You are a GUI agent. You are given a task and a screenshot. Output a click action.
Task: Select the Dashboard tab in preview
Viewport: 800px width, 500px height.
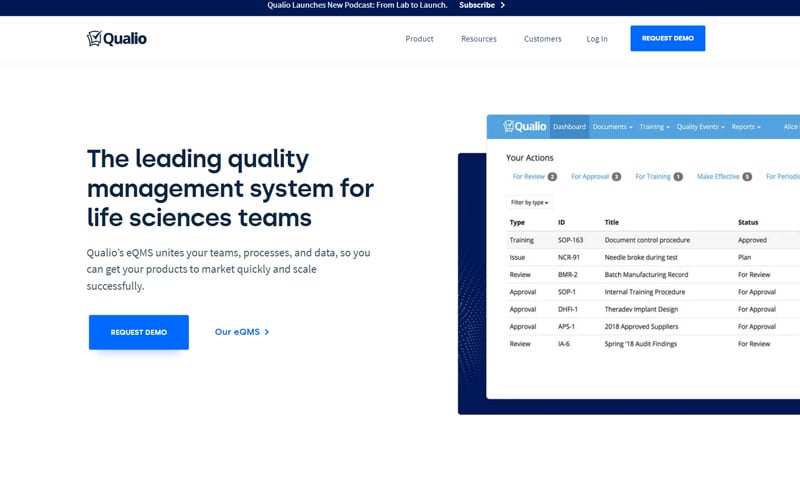pos(569,127)
